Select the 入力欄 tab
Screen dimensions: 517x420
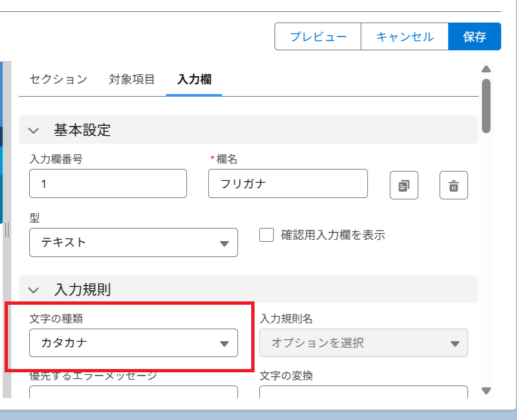[194, 79]
